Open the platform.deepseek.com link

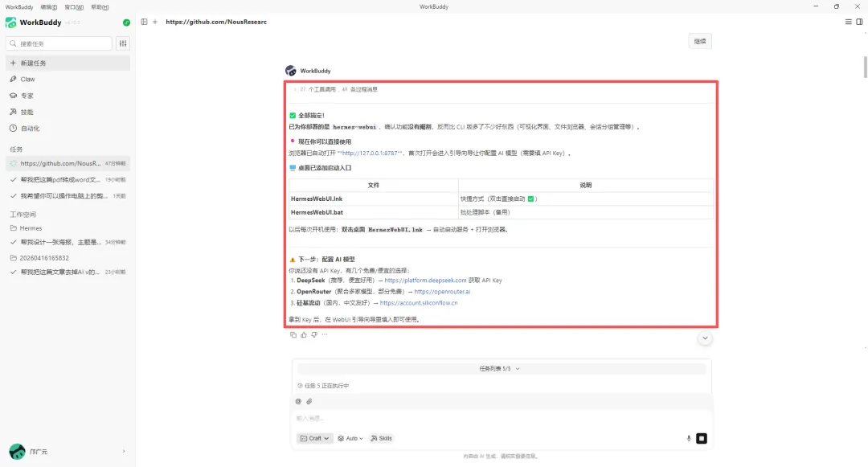(425, 281)
